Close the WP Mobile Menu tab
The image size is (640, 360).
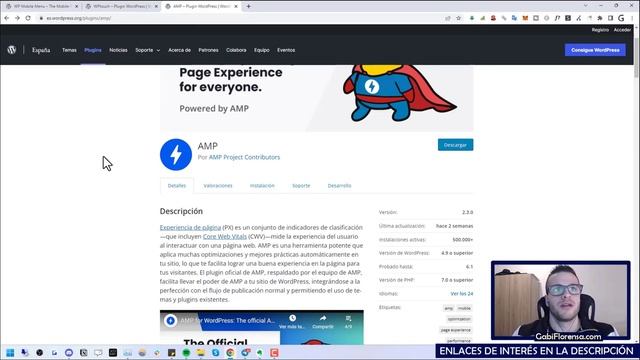(x=76, y=7)
